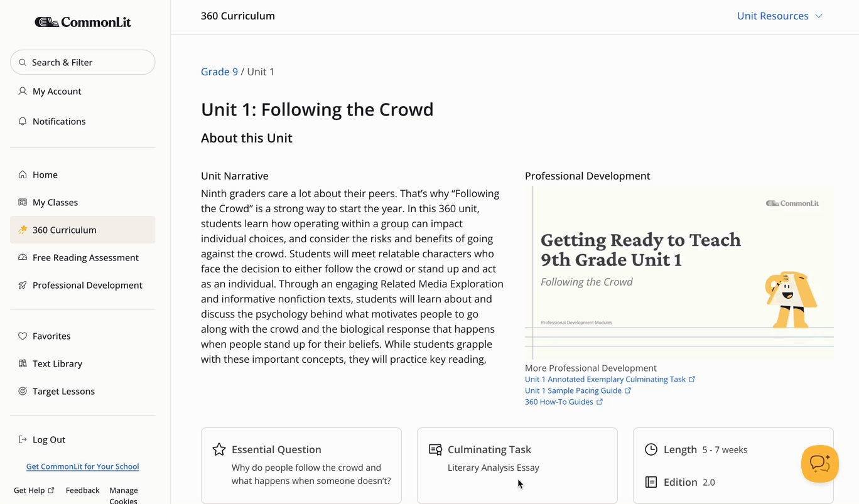859x504 pixels.
Task: Click the Edition '2.0' value
Action: (x=708, y=482)
